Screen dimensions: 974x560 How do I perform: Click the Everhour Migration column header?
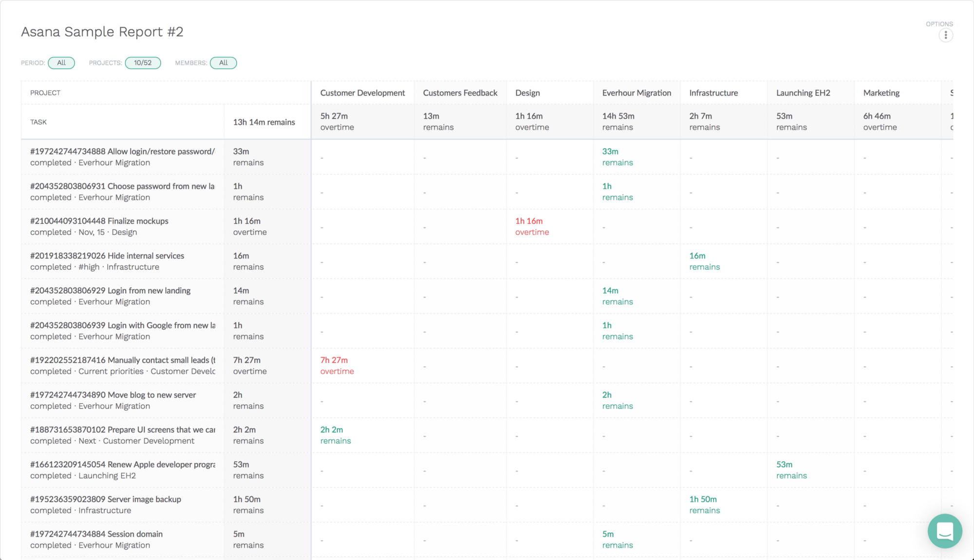(637, 93)
